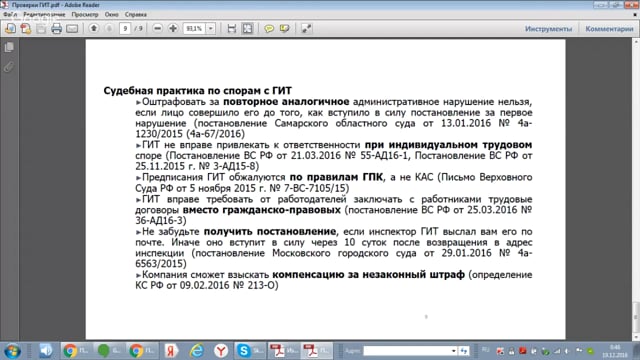Click the Create PDF online icon in the toolbar
The width and height of the screenshot is (640, 360).
pos(26,29)
